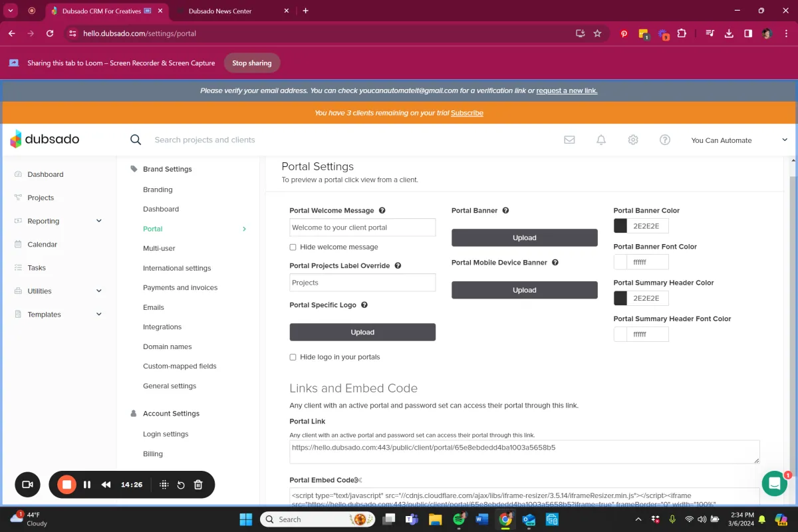Open the Chrome extensions puzzle icon
Screen dimensions: 798x532
pyautogui.click(x=682, y=33)
